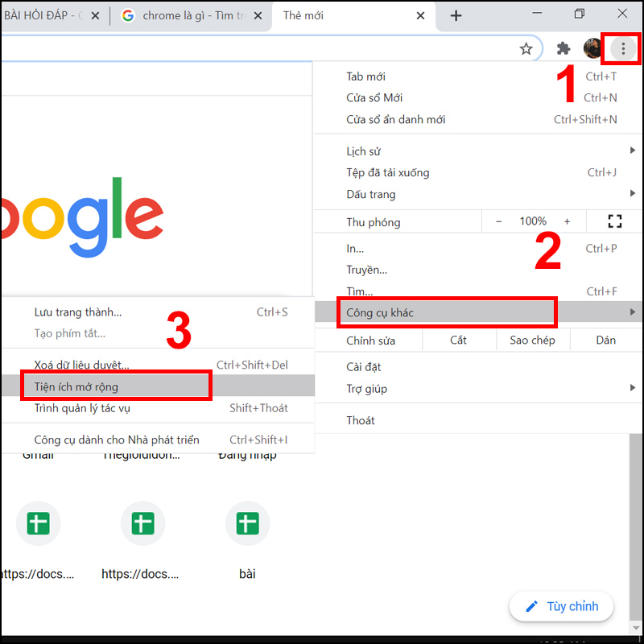The image size is (644, 644).
Task: Open 'Trình quản lý tác vụ' task manager
Action: coord(158,408)
